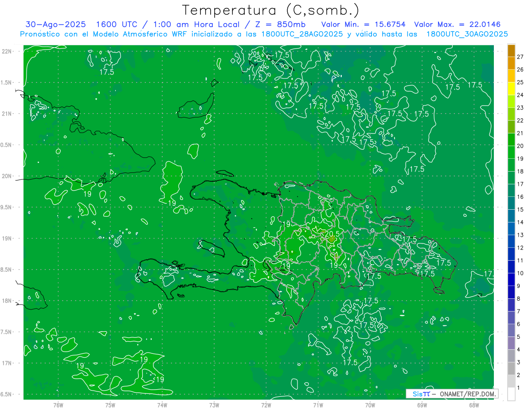Pick teal colorbar swatch between 15 and 16
The height and width of the screenshot is (411, 532).
pyautogui.click(x=511, y=203)
